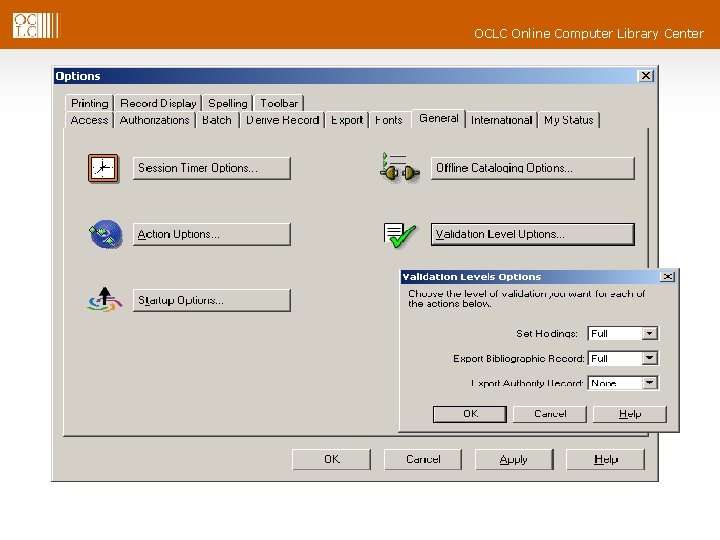Switch to the Spelling tab
This screenshot has width=720, height=540.
click(x=228, y=103)
